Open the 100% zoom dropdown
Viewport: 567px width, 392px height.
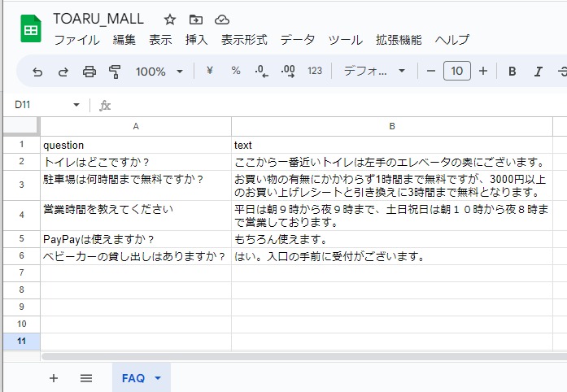[x=159, y=72]
